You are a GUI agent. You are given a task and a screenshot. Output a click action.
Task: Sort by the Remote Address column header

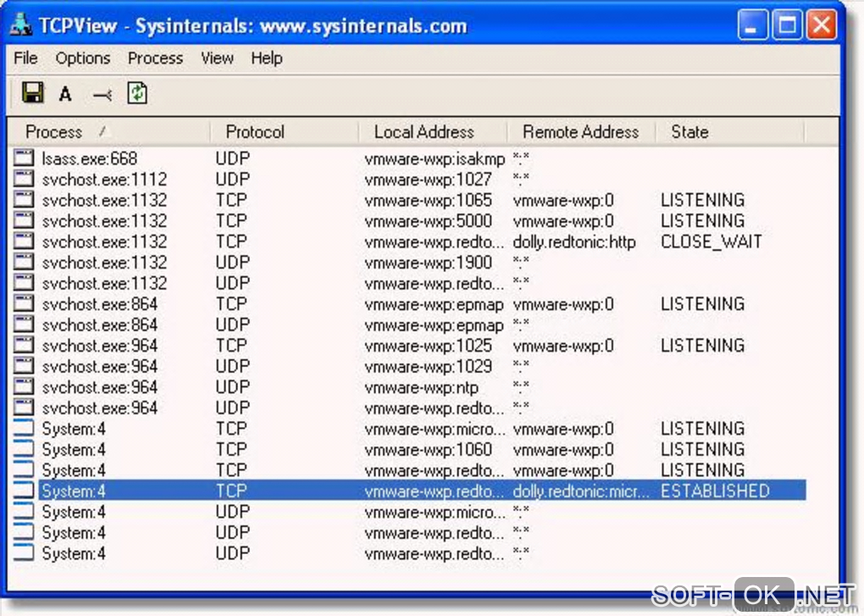(581, 131)
